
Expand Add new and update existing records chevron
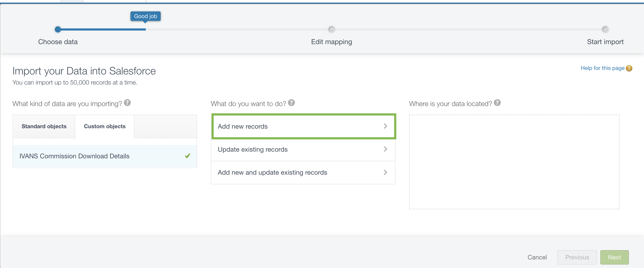(385, 172)
